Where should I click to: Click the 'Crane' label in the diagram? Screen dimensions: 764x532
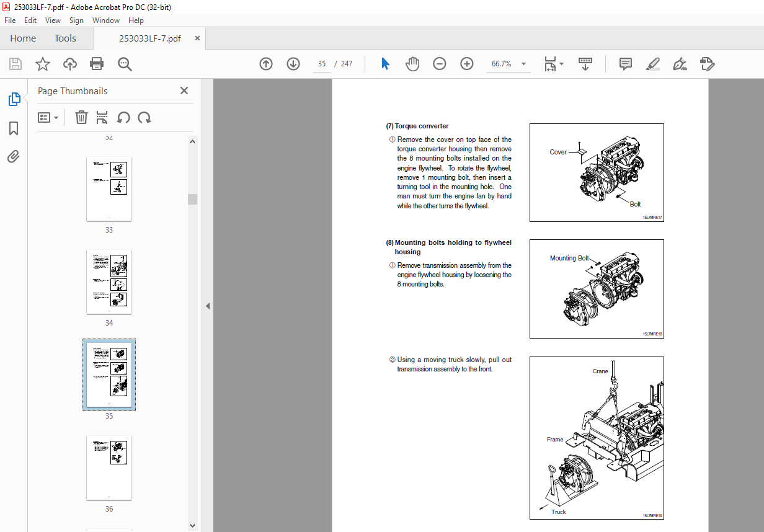[600, 371]
